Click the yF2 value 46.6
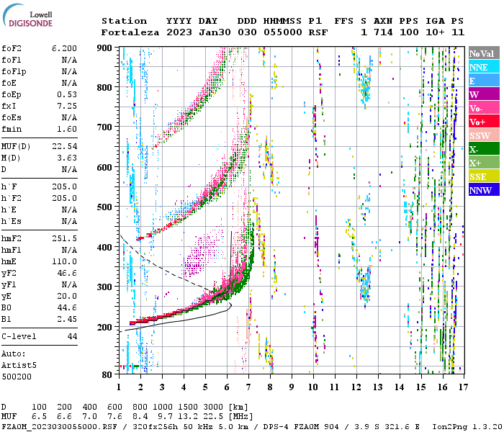The width and height of the screenshot is (504, 432). [x=67, y=273]
